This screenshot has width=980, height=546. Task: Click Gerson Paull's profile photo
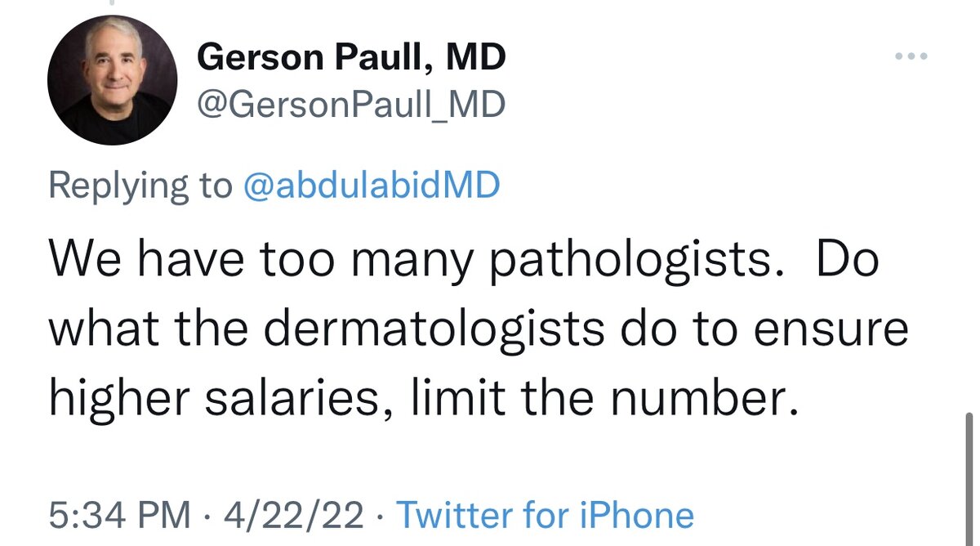tap(113, 79)
